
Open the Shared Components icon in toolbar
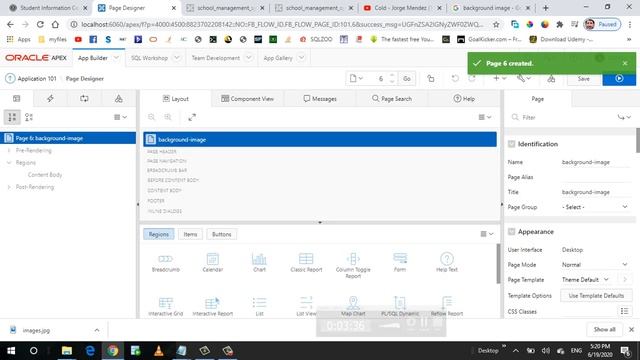click(x=551, y=78)
